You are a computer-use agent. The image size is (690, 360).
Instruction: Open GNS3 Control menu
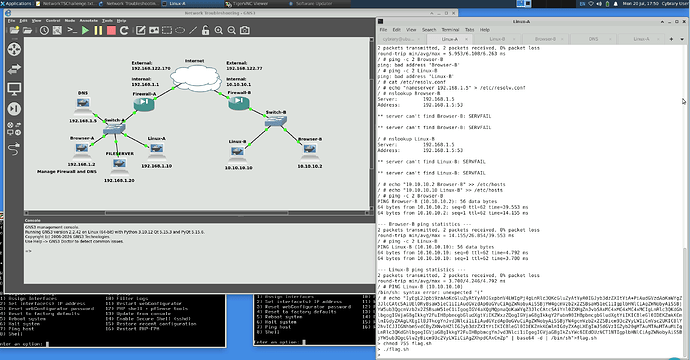(53, 20)
